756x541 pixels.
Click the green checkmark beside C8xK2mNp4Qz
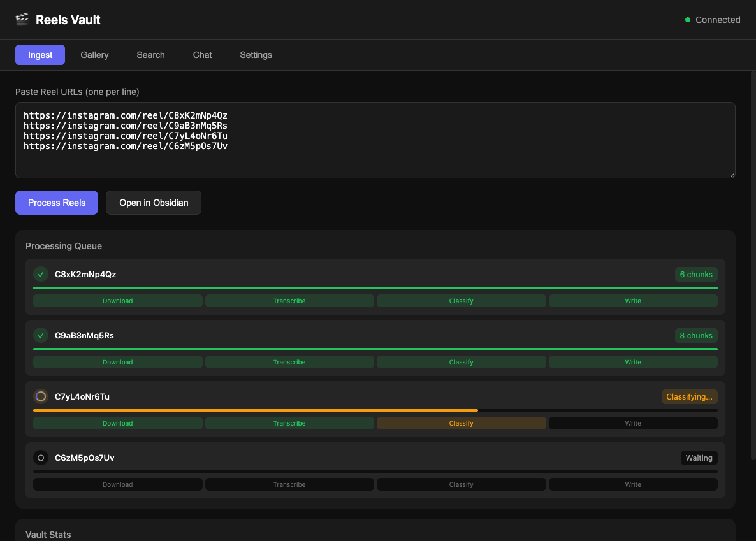click(41, 274)
